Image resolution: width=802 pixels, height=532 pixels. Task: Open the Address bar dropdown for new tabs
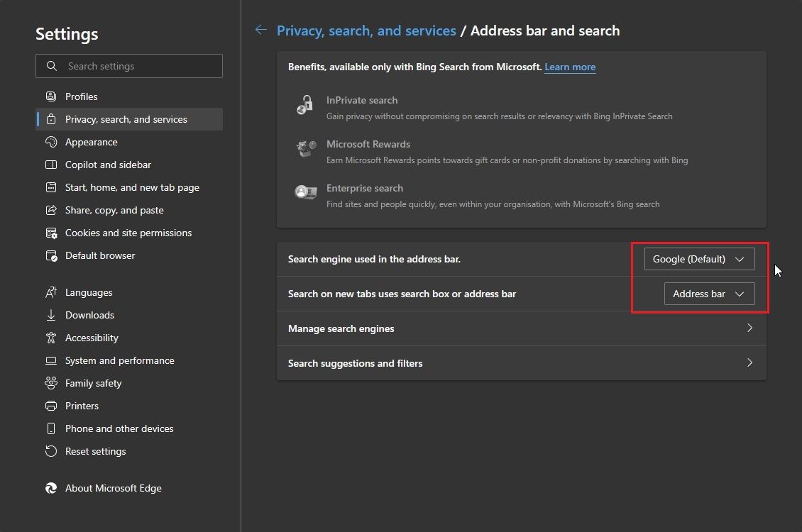point(709,294)
